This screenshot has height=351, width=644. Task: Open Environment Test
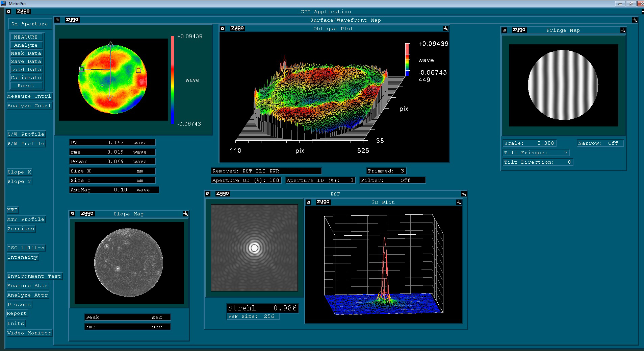34,276
